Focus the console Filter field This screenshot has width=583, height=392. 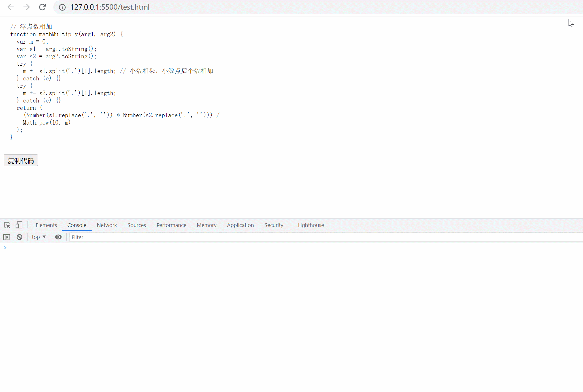(326, 237)
